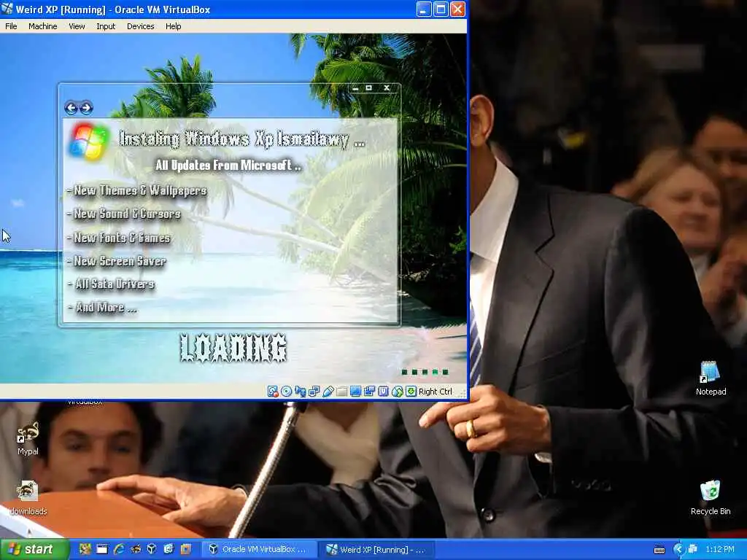
Task: Click the display settings status icon
Action: [355, 392]
